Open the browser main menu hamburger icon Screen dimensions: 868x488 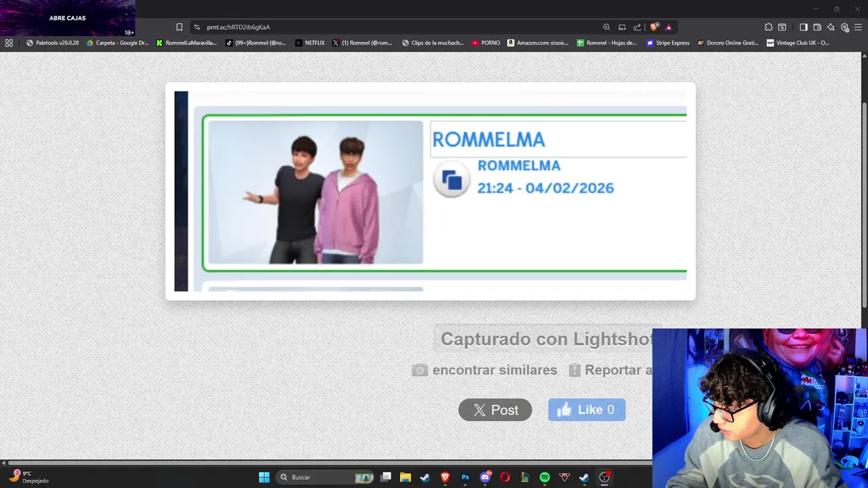click(x=859, y=27)
